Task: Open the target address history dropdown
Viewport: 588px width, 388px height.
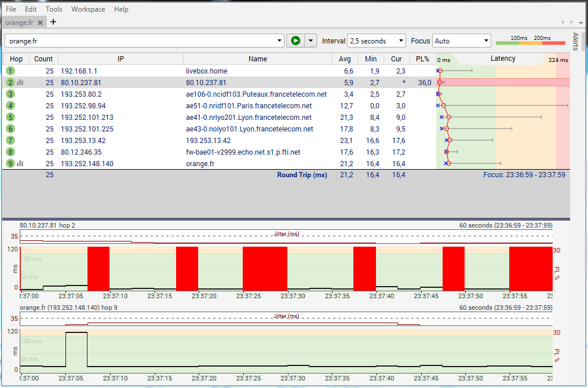Action: pyautogui.click(x=280, y=41)
